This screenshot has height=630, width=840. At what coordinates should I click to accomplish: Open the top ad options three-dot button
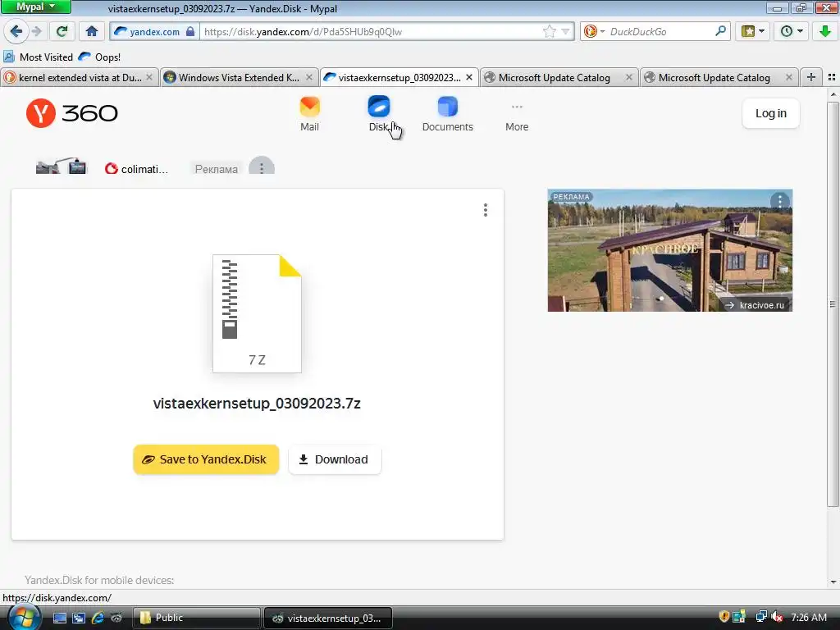[262, 167]
